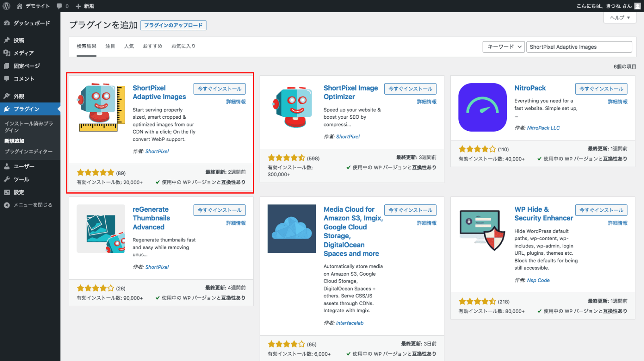Open author link interfacelab
This screenshot has height=361, width=644.
point(350,323)
